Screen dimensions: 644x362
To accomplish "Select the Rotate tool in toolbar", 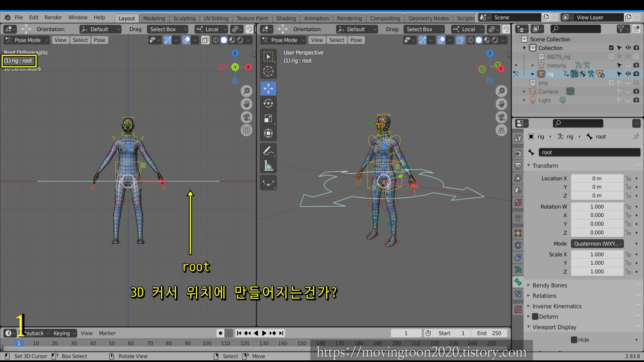I will (268, 104).
